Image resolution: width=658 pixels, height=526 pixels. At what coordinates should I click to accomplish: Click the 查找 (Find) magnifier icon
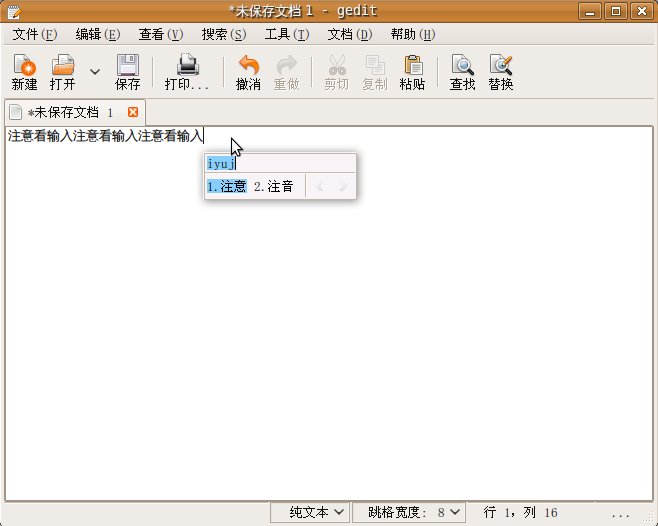coord(462,66)
